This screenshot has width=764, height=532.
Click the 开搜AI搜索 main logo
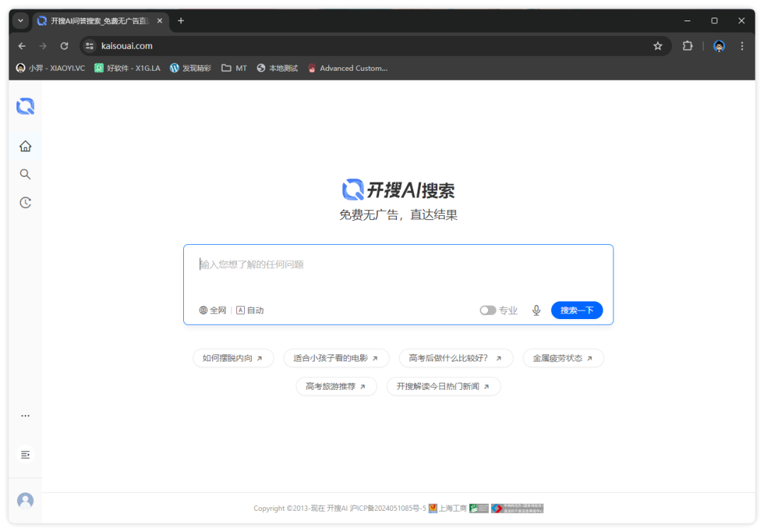tap(398, 190)
